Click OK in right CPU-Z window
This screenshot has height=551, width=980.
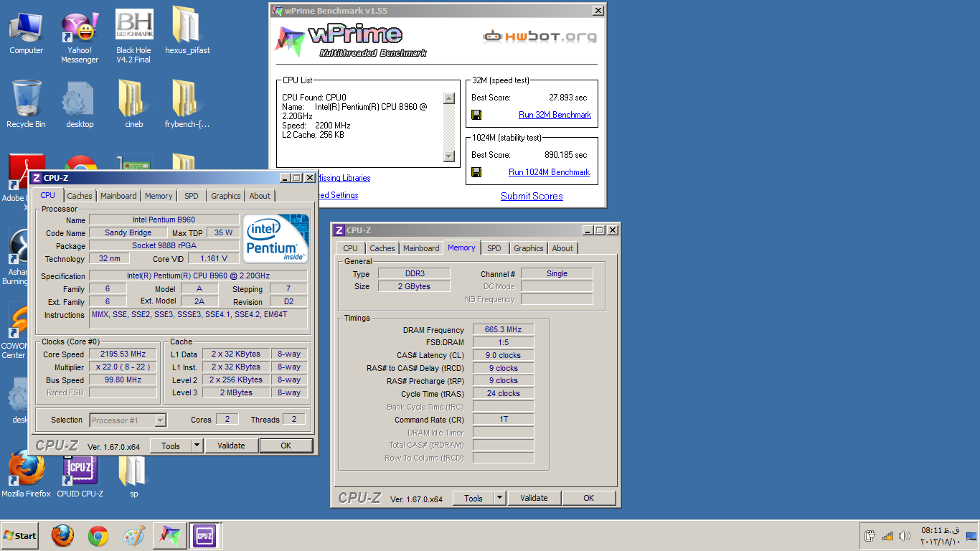[589, 498]
